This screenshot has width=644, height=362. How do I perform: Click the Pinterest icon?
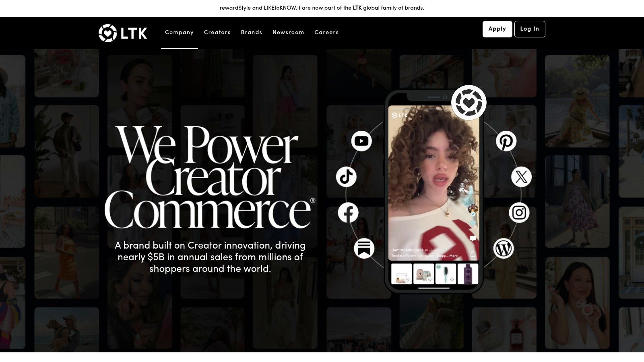point(506,141)
